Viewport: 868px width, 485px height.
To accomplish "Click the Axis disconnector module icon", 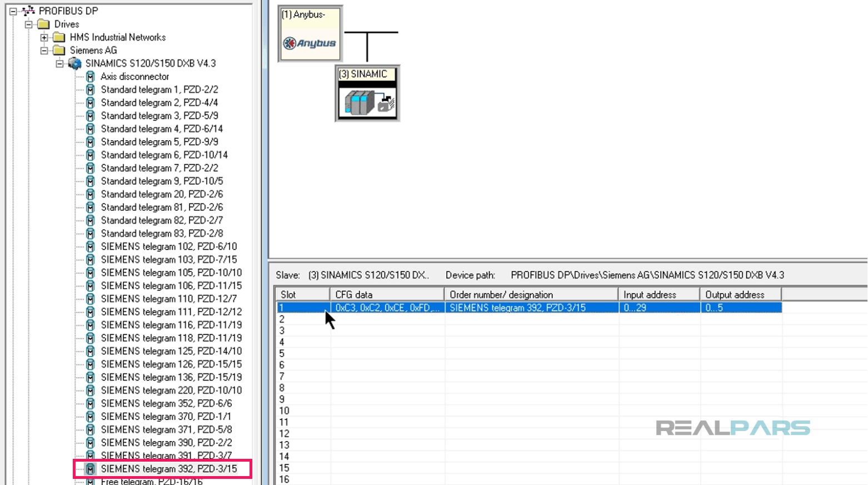I will point(91,77).
